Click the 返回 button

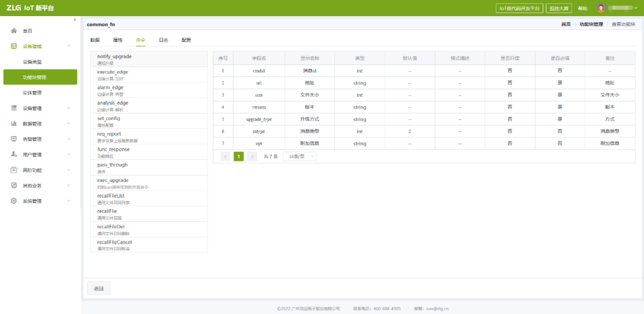(x=98, y=288)
